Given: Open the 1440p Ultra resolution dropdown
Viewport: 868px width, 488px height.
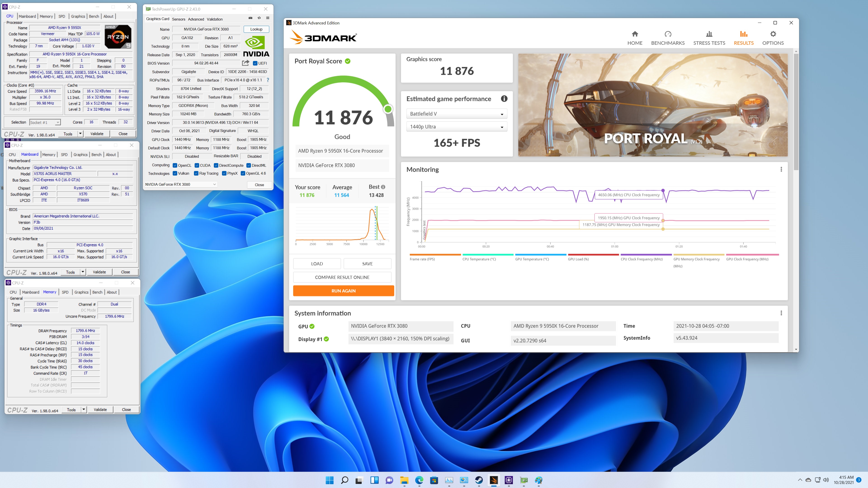Looking at the screenshot, I should click(x=457, y=127).
